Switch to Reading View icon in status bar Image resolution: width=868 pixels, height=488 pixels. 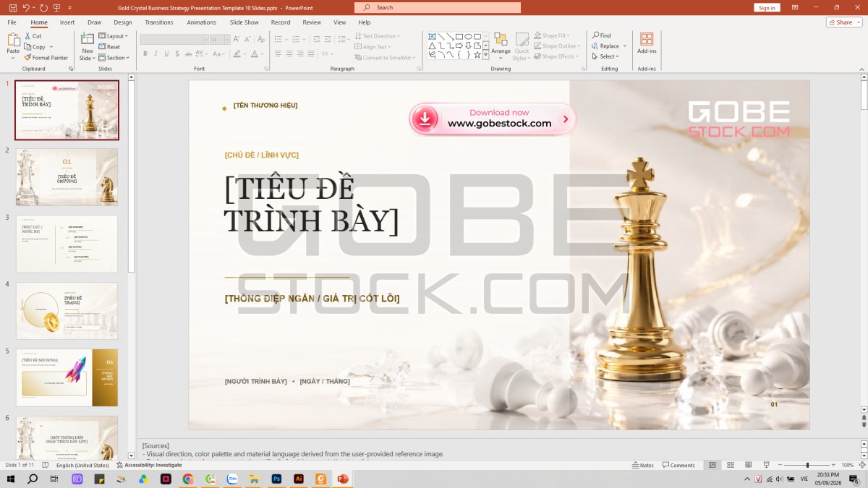pos(748,465)
